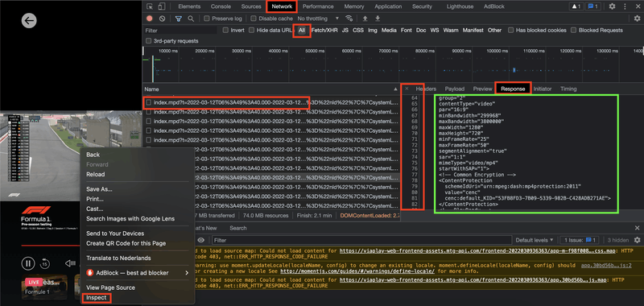Switch to the Console tab
The width and height of the screenshot is (644, 306).
(x=221, y=6)
